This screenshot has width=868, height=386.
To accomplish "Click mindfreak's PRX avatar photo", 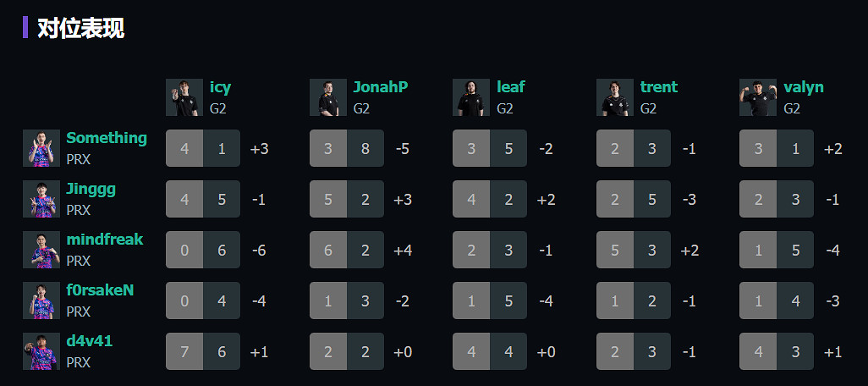I will 41,250.
